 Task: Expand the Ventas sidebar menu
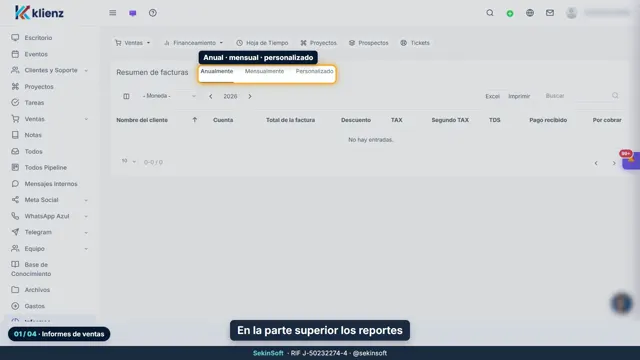(x=50, y=119)
